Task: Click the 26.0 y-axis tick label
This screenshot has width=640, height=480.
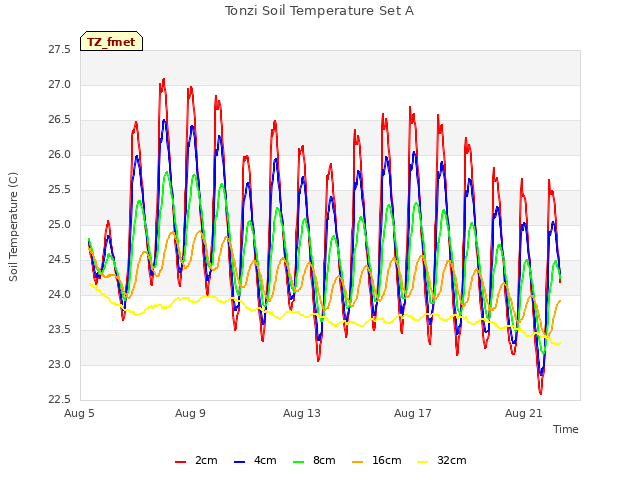Action: click(59, 155)
